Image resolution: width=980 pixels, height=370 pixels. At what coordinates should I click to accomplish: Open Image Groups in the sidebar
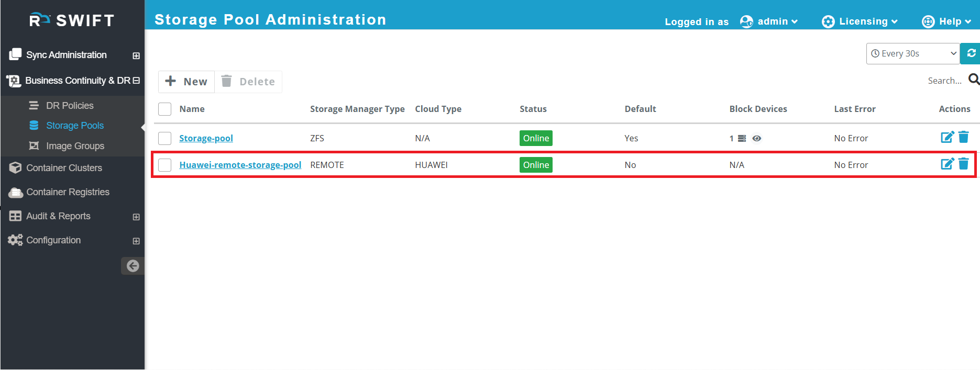pyautogui.click(x=75, y=145)
